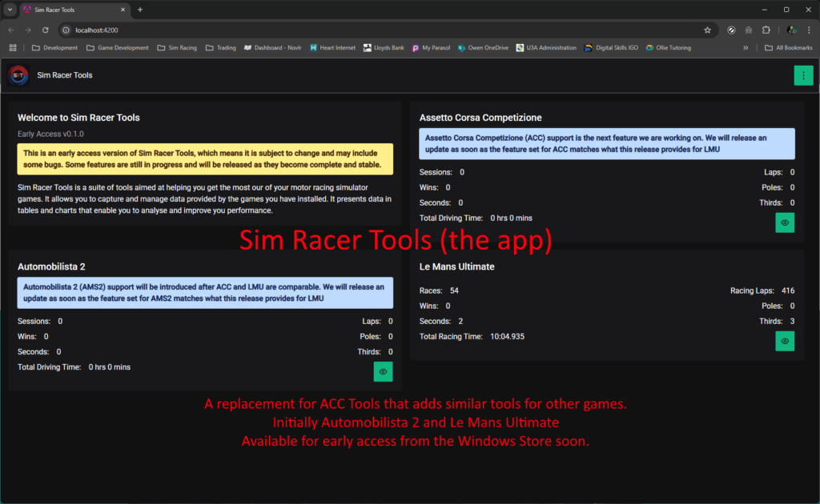This screenshot has height=504, width=820.
Task: Open the Dashboard - Novlr bookmark
Action: click(272, 47)
